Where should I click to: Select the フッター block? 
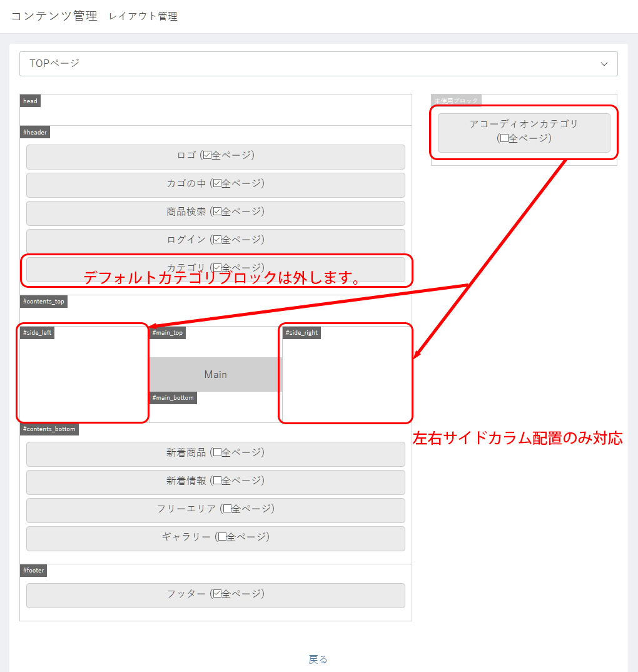(216, 595)
